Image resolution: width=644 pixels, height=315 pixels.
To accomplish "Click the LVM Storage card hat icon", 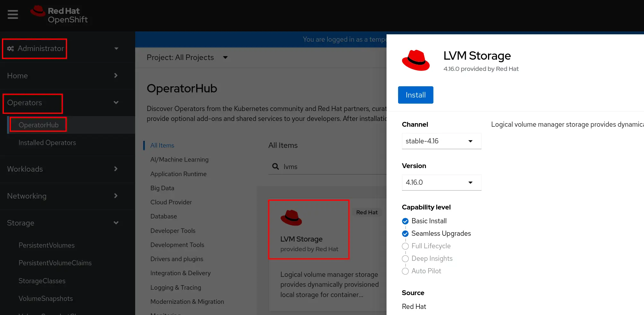I will (x=291, y=218).
